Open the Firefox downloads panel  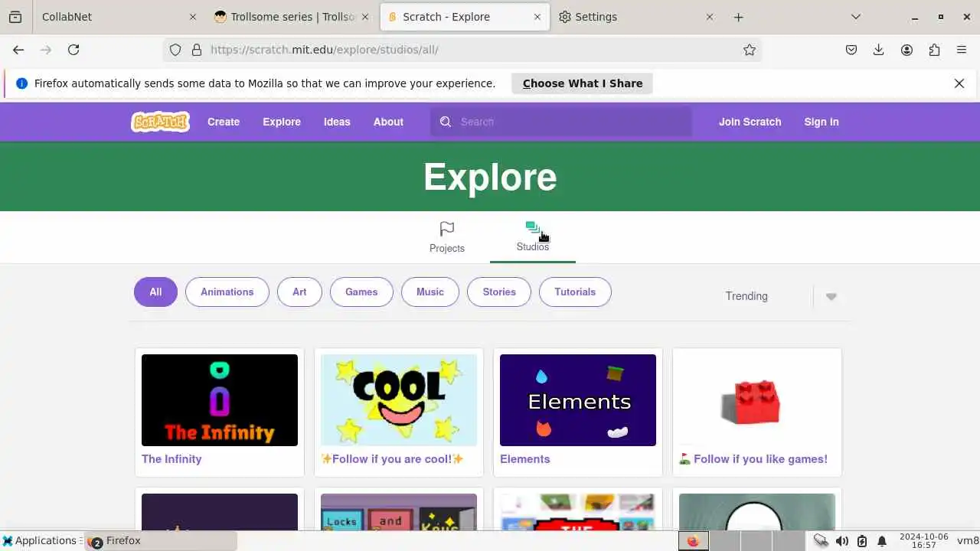click(879, 50)
